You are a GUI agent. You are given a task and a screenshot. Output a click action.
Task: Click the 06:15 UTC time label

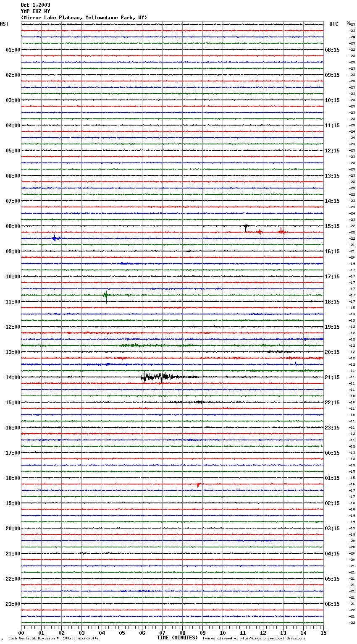[x=332, y=604]
